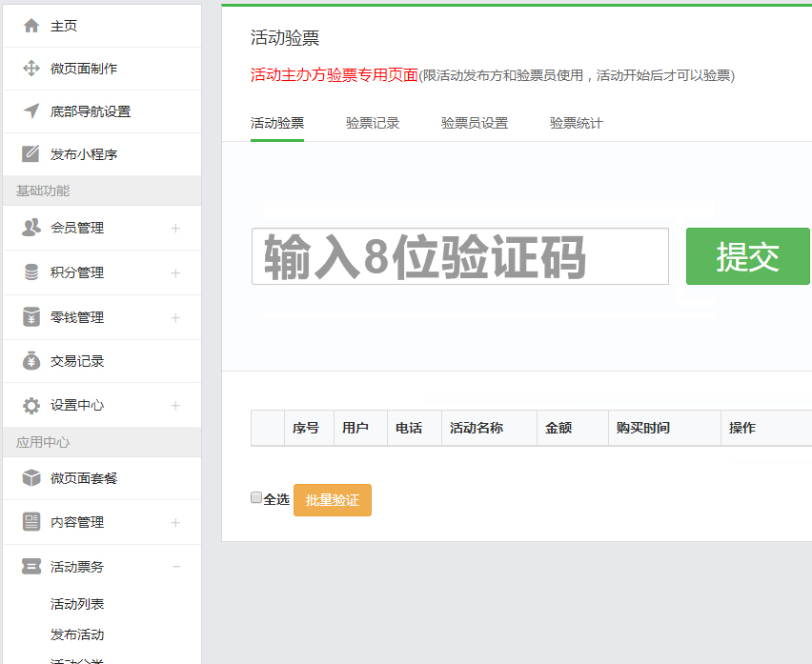Click the users icon for 会员管理
This screenshot has height=664, width=812.
pyautogui.click(x=31, y=228)
